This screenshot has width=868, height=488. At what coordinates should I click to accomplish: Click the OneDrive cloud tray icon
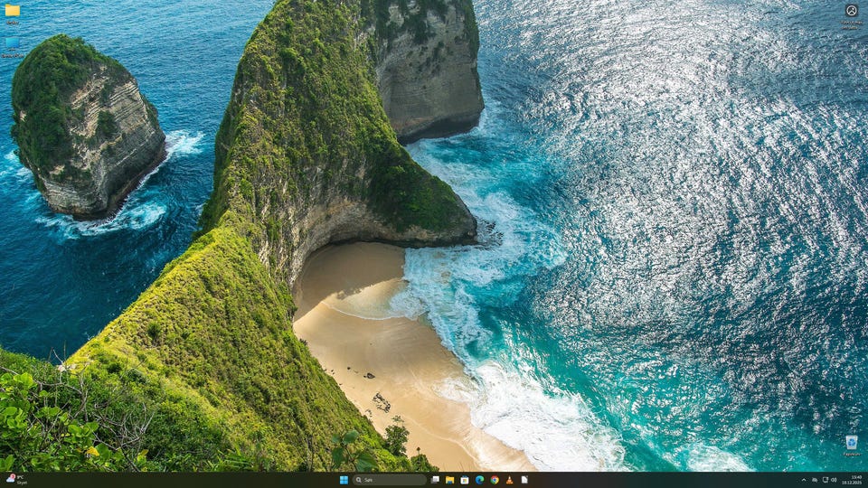(815, 480)
